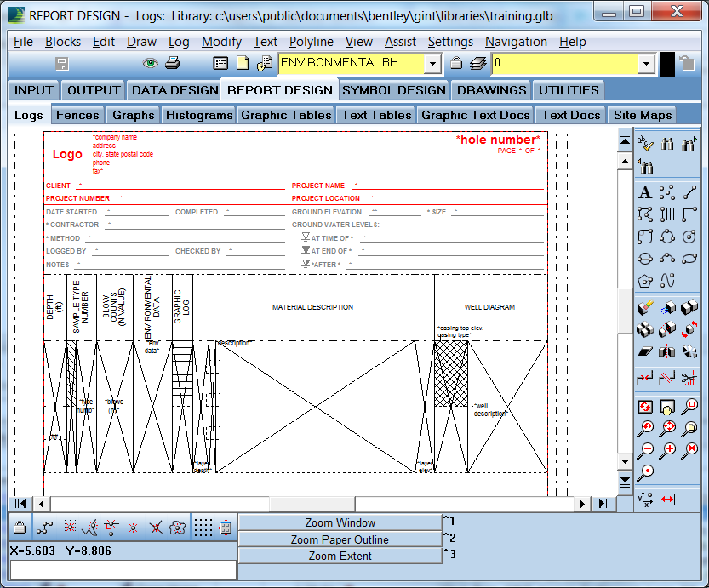Image resolution: width=709 pixels, height=588 pixels.
Task: Toggle the lock icon beside report dropdown
Action: (456, 63)
